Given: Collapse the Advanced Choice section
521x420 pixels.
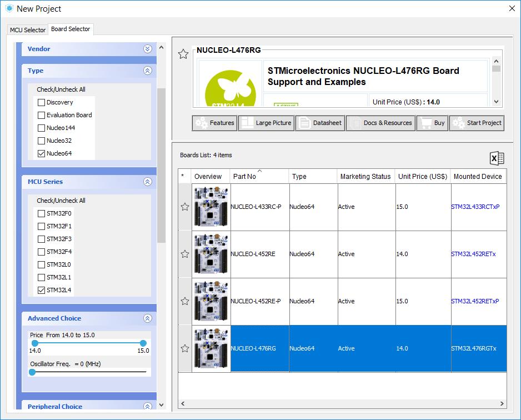Looking at the screenshot, I should pyautogui.click(x=148, y=318).
